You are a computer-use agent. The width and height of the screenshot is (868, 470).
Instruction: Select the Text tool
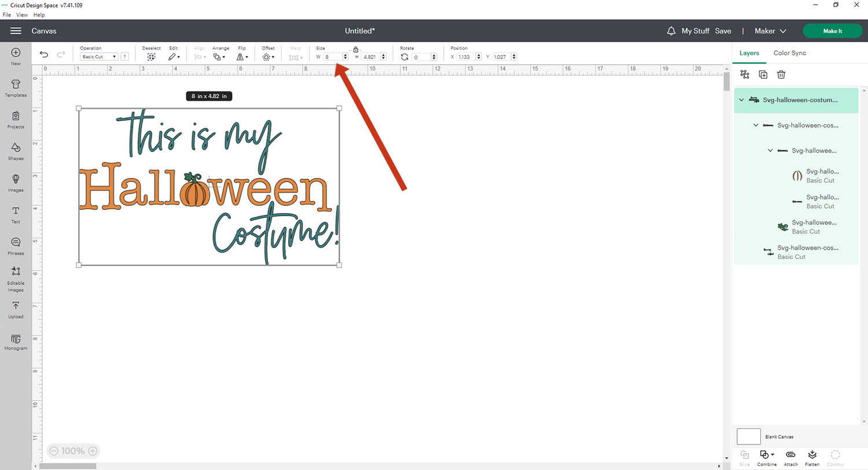[16, 213]
